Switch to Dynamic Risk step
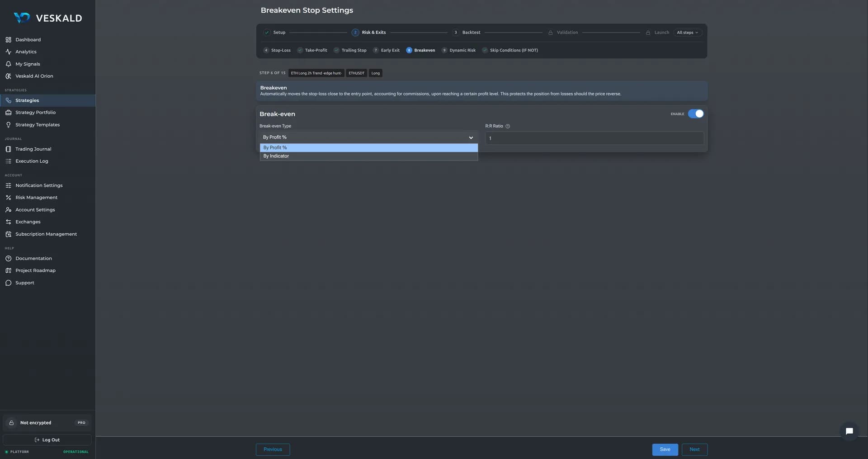 (x=458, y=50)
